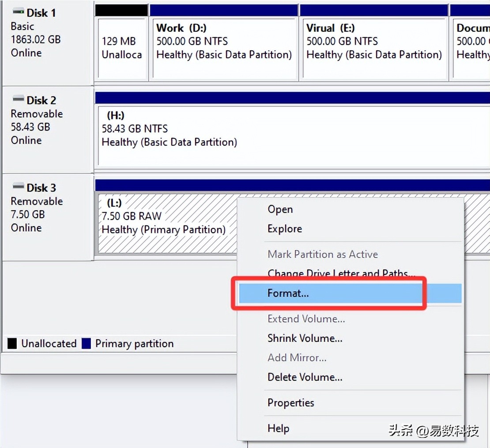Select Open in the context menu

pyautogui.click(x=280, y=209)
